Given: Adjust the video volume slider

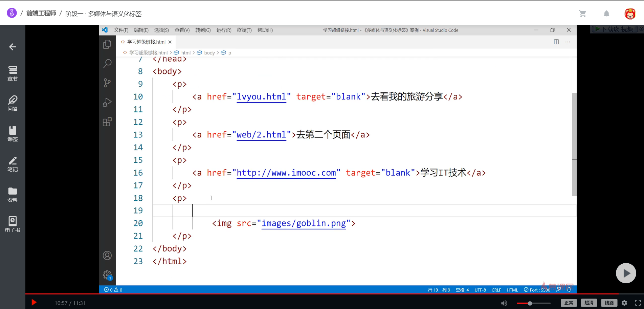Looking at the screenshot, I should 533,303.
